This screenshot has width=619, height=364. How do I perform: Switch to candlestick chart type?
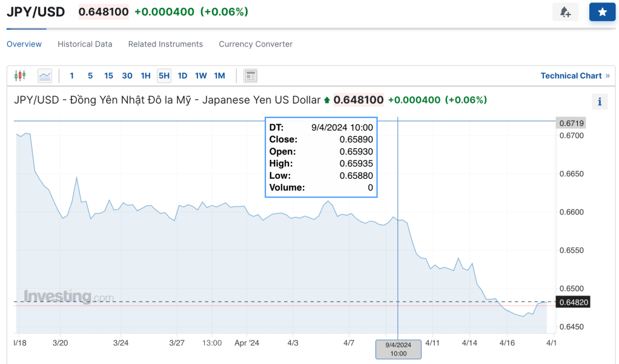pyautogui.click(x=20, y=76)
